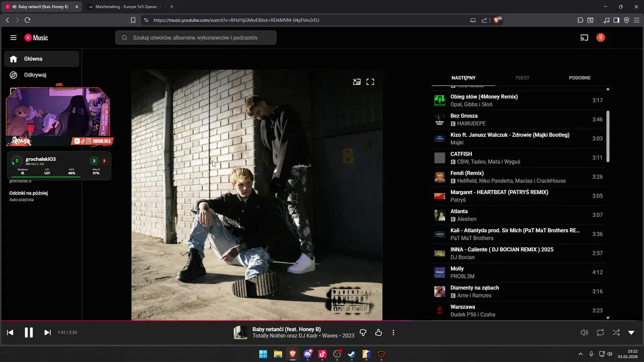
Task: Open the three-dot menu for the current song
Action: coord(393,332)
